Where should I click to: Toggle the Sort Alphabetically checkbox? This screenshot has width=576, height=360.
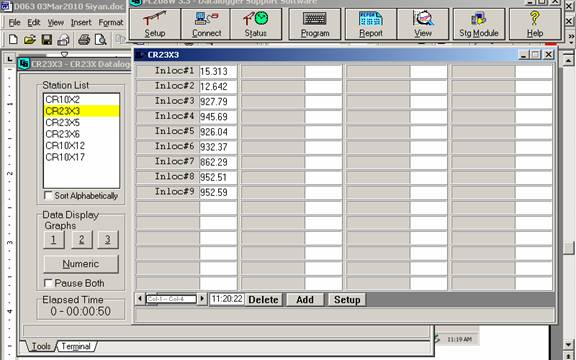pyautogui.click(x=48, y=195)
